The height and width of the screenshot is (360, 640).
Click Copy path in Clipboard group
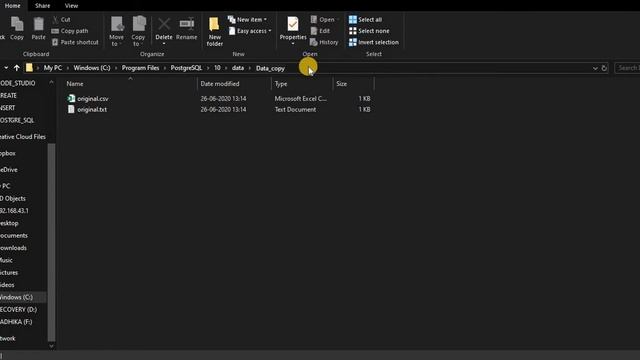tap(70, 31)
